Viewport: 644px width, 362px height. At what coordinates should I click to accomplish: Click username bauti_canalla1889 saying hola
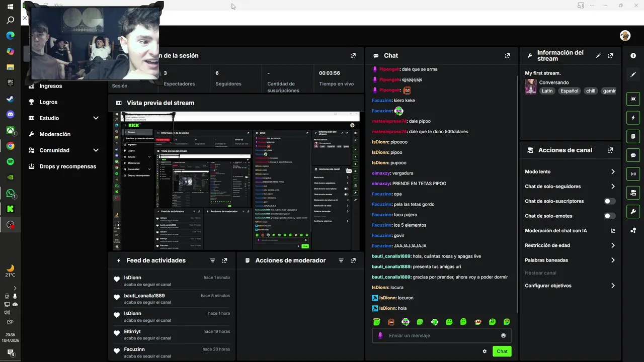click(391, 256)
